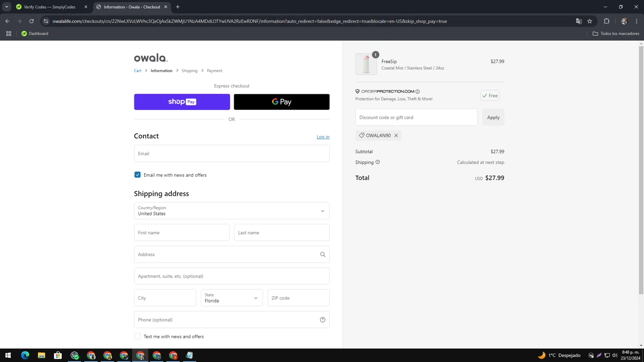Enable Text me with news and offers
This screenshot has height=362, width=644.
pyautogui.click(x=137, y=336)
